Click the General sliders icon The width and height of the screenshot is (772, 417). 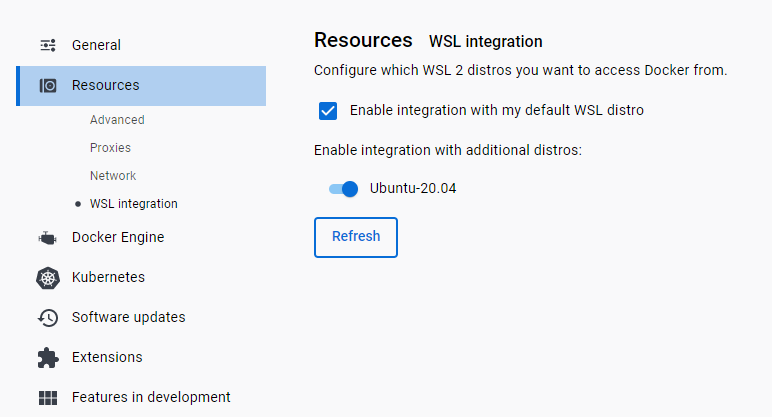coord(48,45)
